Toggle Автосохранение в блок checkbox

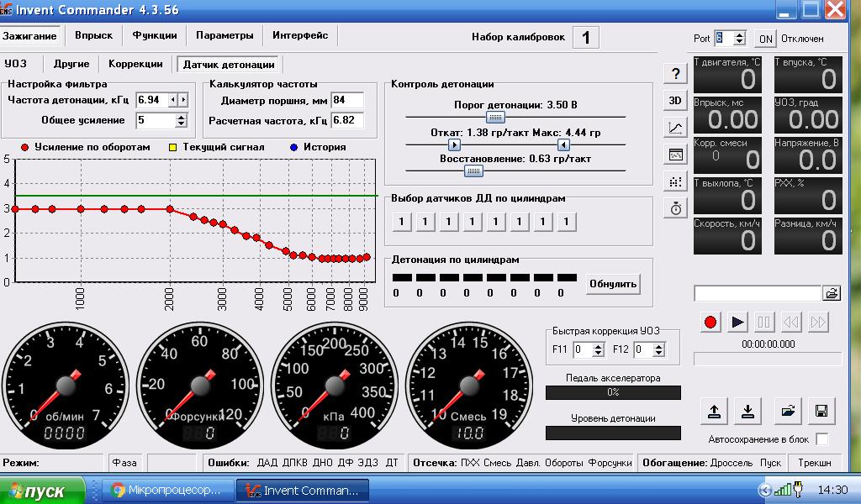[822, 438]
